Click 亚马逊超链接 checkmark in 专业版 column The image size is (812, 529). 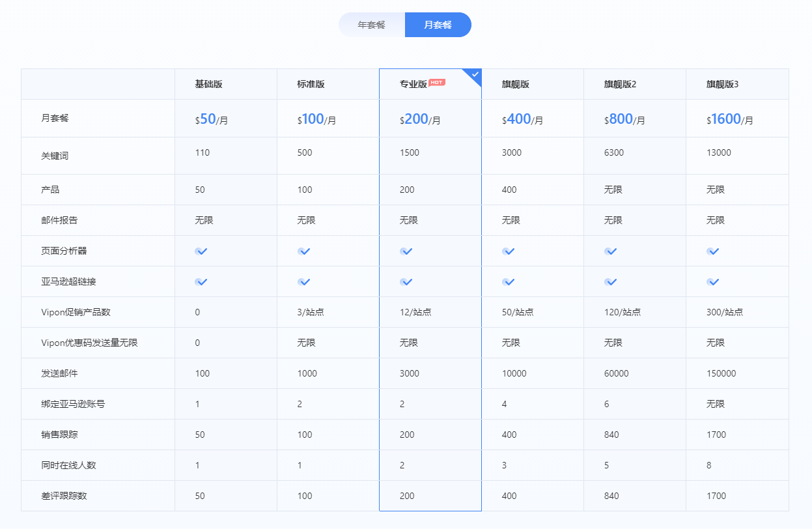406,282
